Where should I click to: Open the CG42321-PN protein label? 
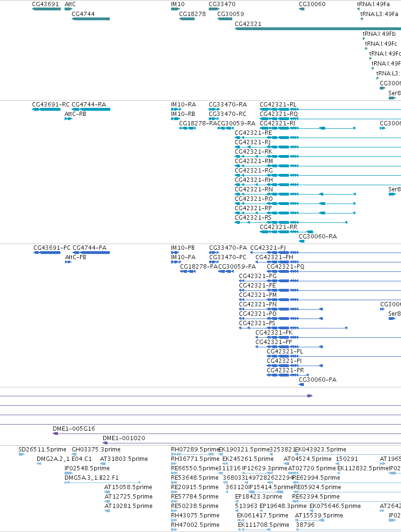click(x=258, y=305)
